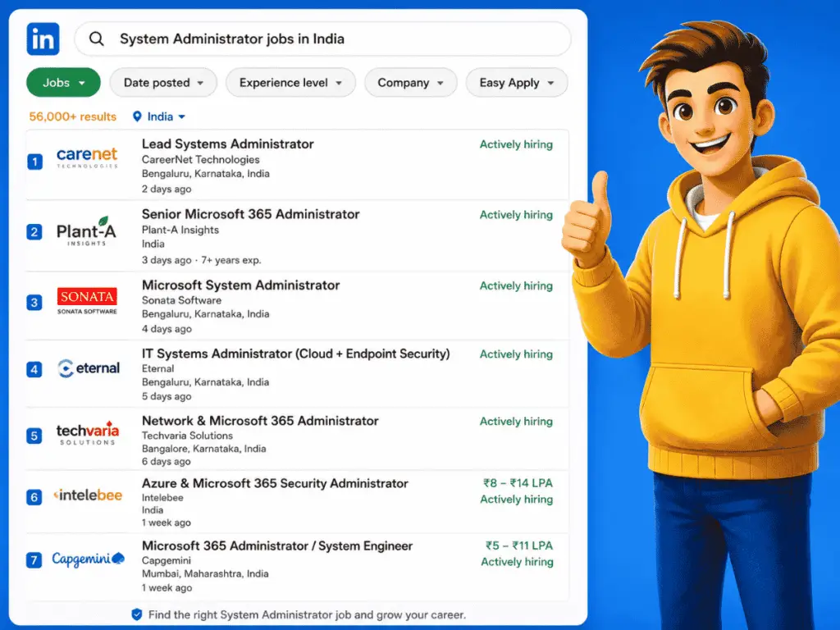
Task: Click 'Actively hiring' on the CareerNet listing
Action: click(516, 144)
